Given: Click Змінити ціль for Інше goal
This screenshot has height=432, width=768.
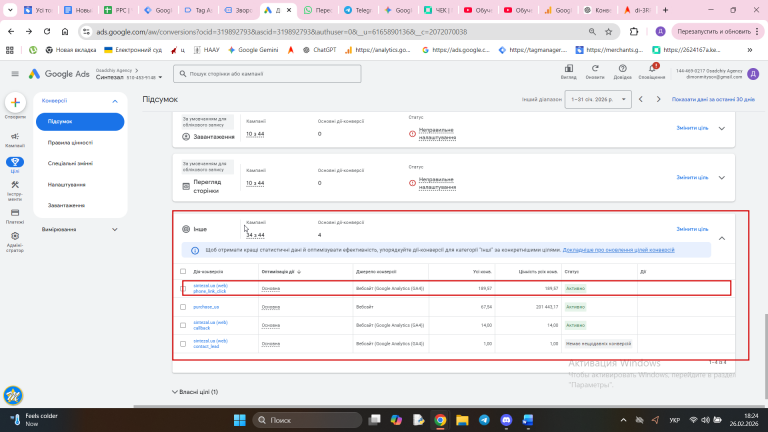Looking at the screenshot, I should (692, 229).
